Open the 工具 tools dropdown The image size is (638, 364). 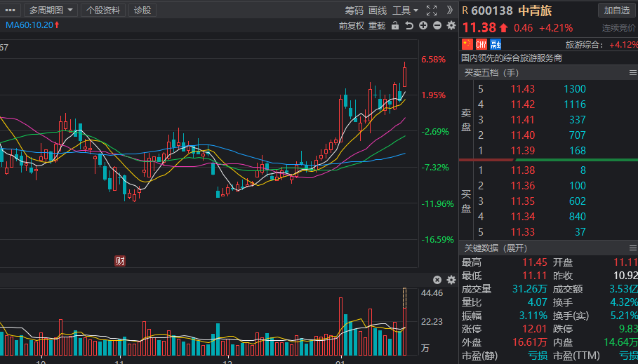point(405,11)
